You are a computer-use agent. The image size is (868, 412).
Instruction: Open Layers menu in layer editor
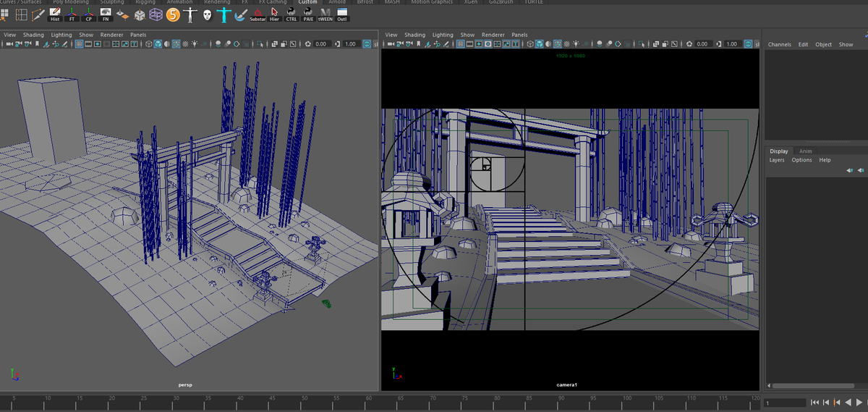pos(777,160)
